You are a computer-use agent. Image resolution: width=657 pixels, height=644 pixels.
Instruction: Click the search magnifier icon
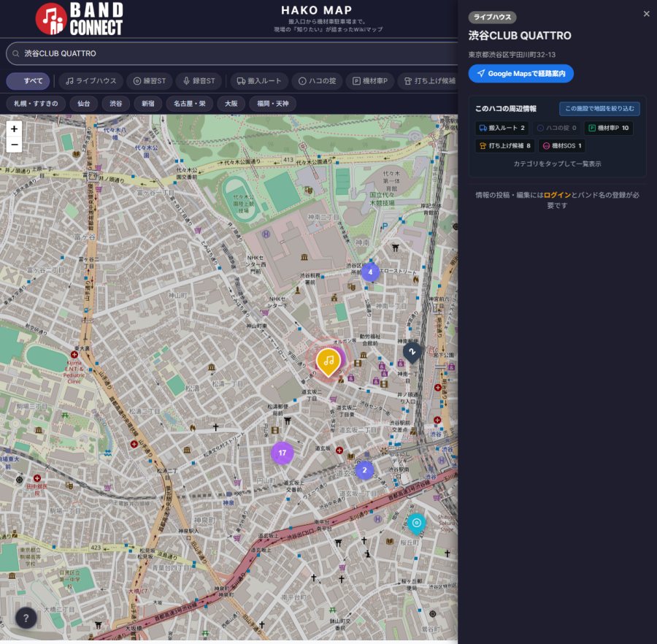coord(16,53)
